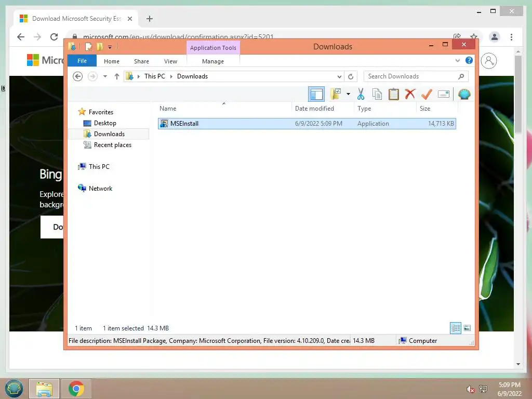
Task: Click the Application Tools tab header
Action: (x=213, y=47)
